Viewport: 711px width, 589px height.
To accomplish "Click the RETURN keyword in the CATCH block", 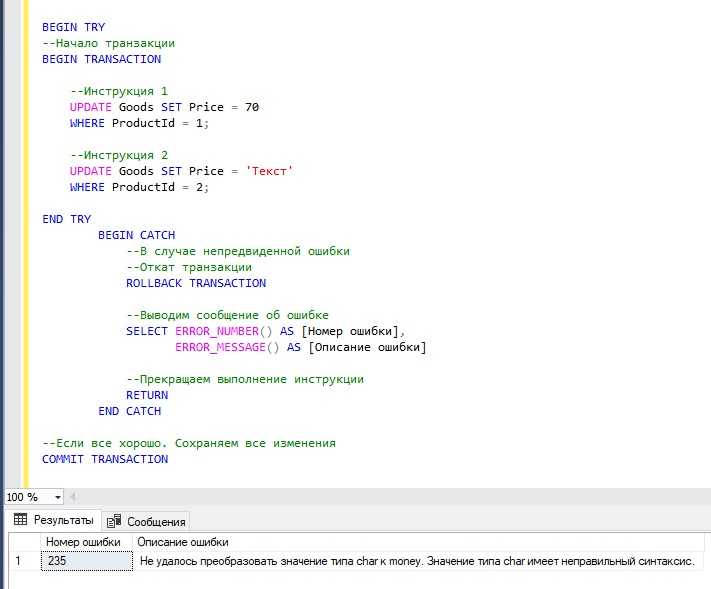I will 147,395.
